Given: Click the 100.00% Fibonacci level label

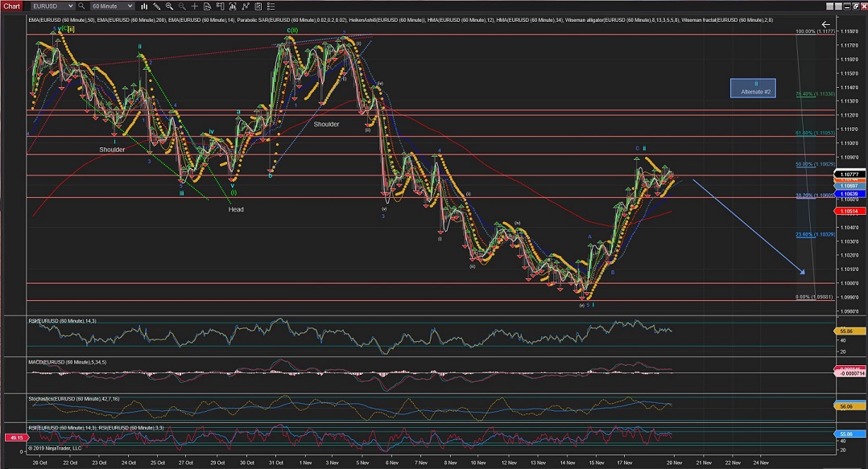Looking at the screenshot, I should tap(815, 31).
